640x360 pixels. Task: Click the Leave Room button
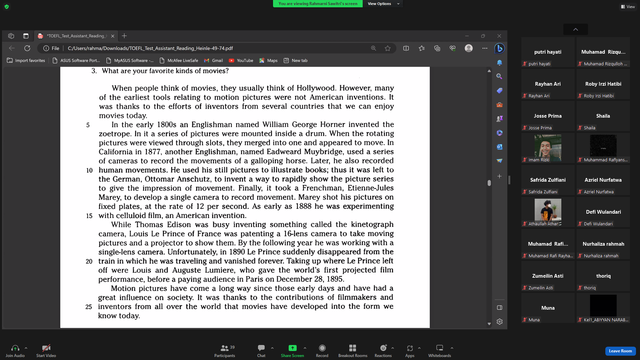pos(620,351)
